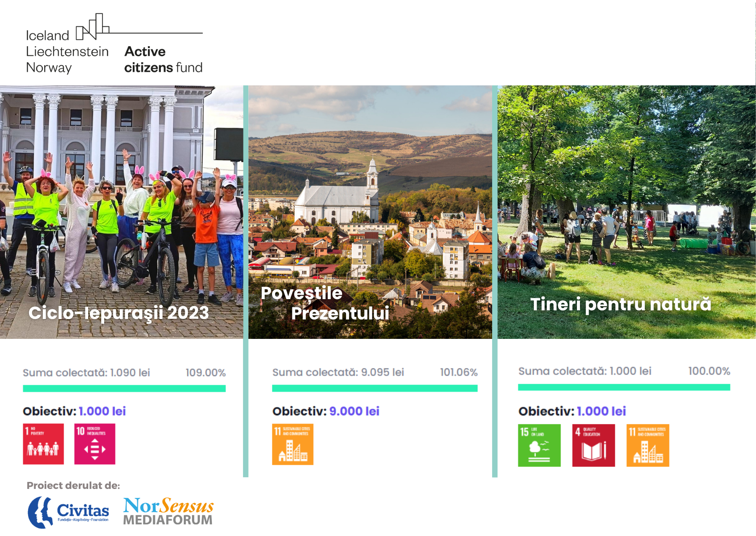The image size is (756, 536).
Task: Click the SDG 4 Quality Education icon
Action: 593,445
